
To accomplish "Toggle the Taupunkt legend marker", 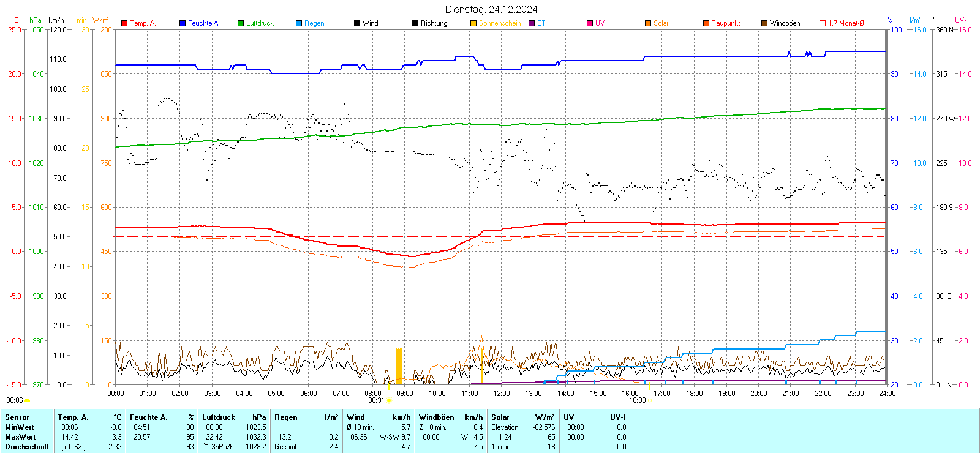I will pos(706,23).
